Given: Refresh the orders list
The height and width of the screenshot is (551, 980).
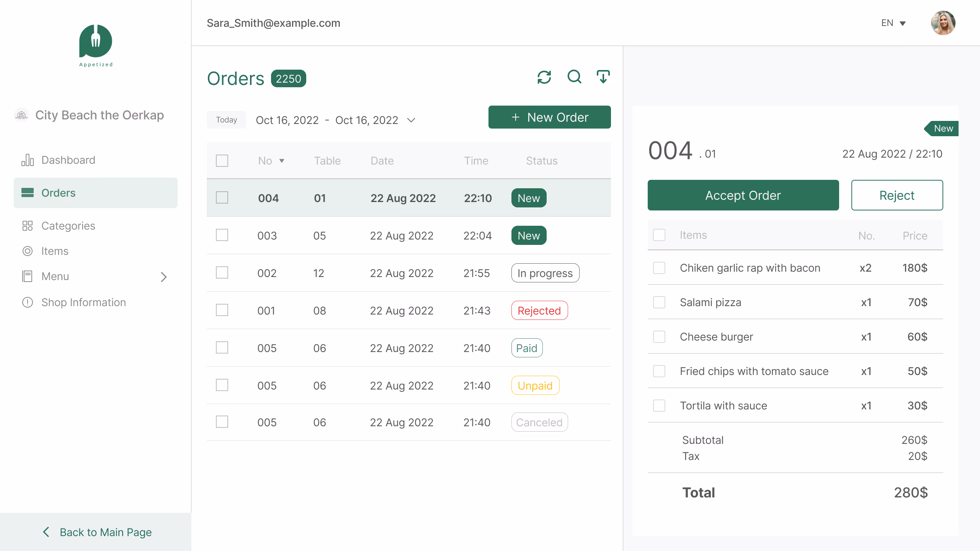Looking at the screenshot, I should (544, 77).
